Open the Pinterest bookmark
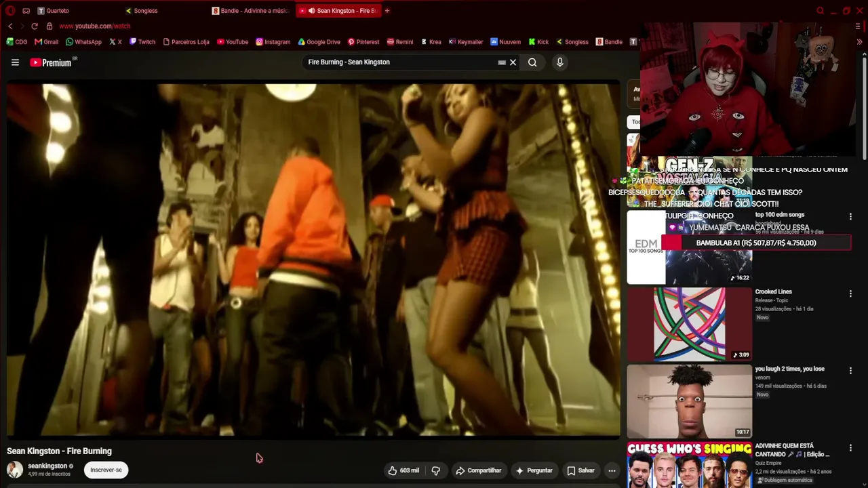This screenshot has height=488, width=868. click(x=363, y=42)
